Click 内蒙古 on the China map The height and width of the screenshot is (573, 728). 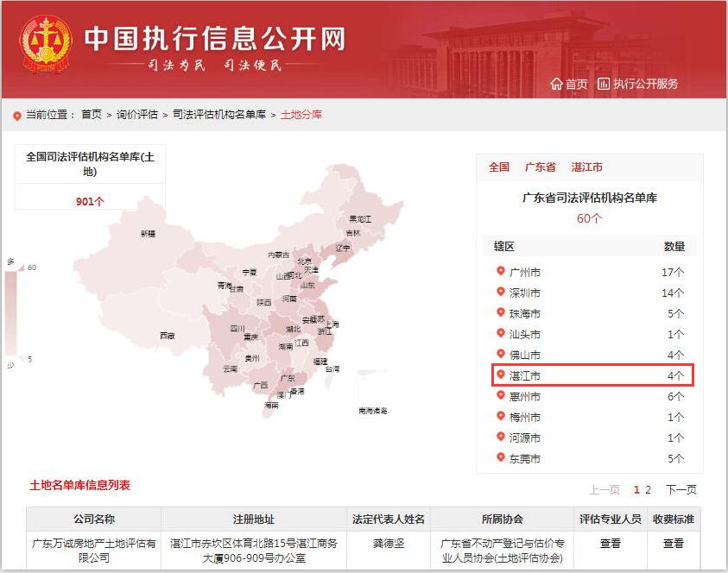click(279, 255)
